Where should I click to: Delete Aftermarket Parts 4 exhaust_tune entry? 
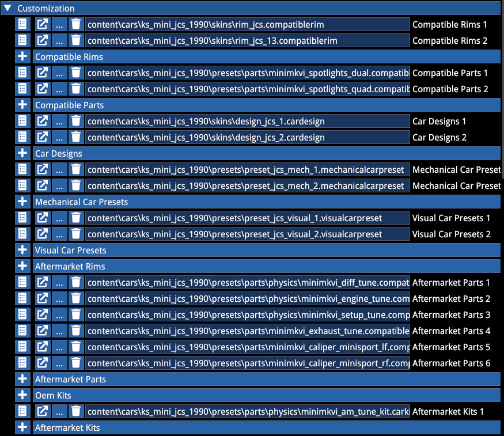coord(76,330)
